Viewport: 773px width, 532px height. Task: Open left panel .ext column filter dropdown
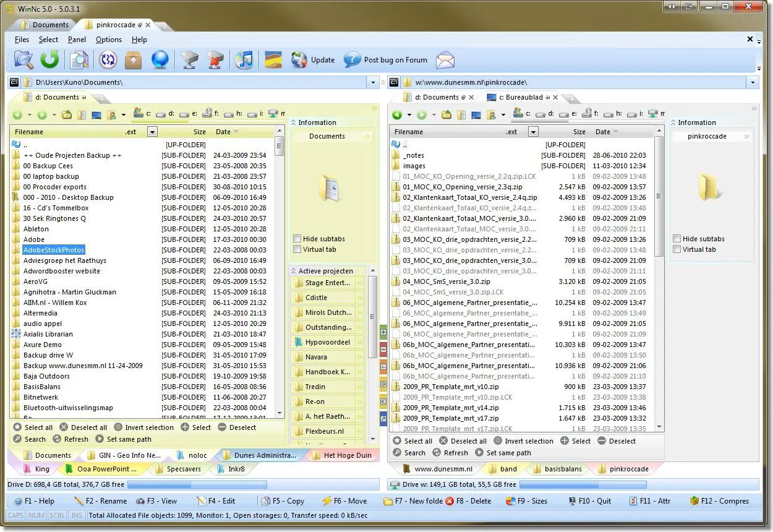pyautogui.click(x=152, y=132)
